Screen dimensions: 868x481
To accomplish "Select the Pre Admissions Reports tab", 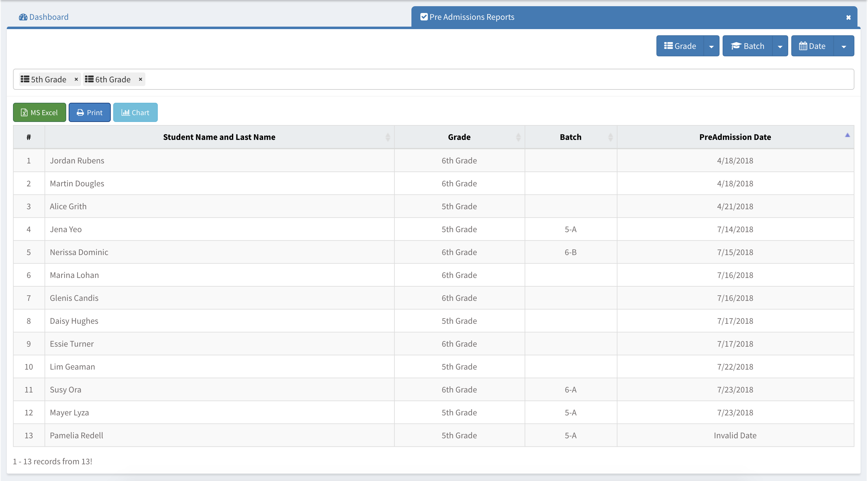I will coord(471,16).
